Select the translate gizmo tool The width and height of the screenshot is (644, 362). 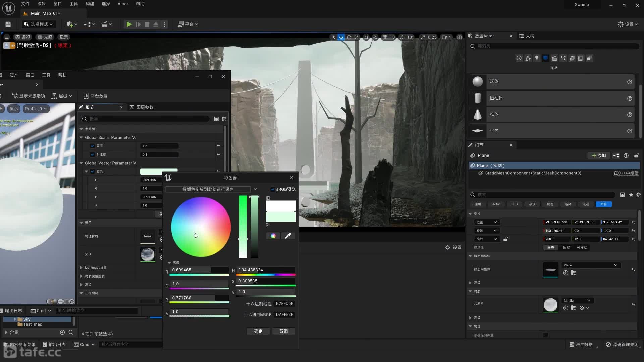341,37
